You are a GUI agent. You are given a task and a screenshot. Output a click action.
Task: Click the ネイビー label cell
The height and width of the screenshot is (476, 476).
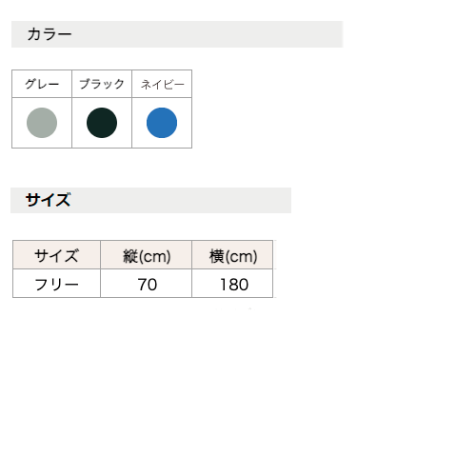point(162,84)
